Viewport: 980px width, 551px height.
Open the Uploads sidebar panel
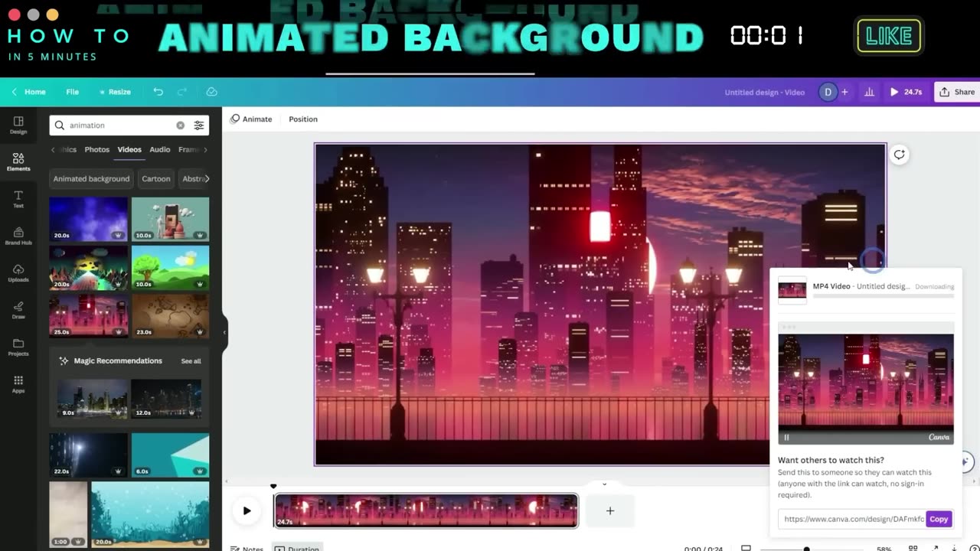(18, 273)
